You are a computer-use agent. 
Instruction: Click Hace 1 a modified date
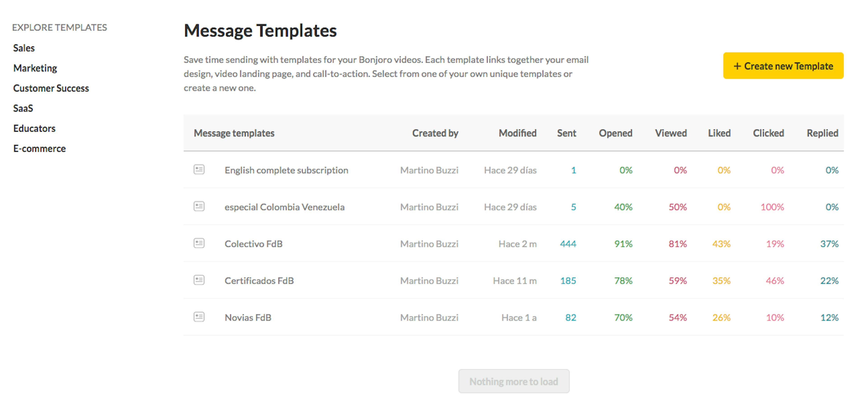tap(519, 318)
